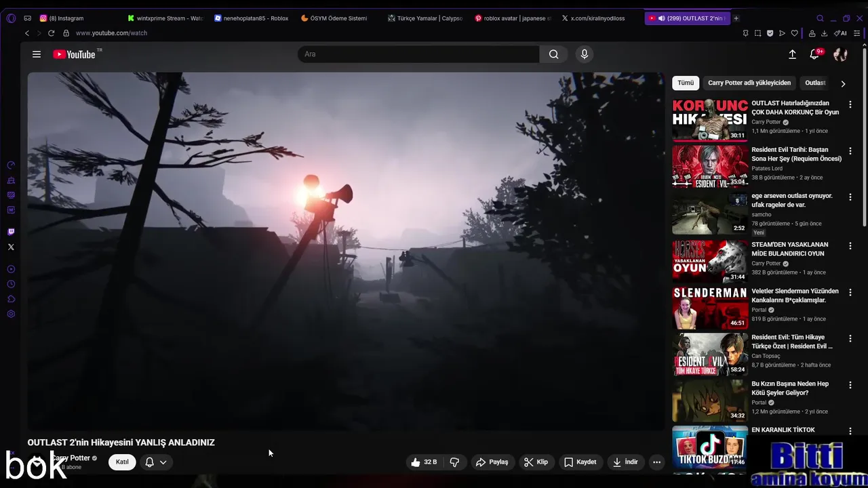Open the GX Corner gamepad icon

tap(27, 18)
